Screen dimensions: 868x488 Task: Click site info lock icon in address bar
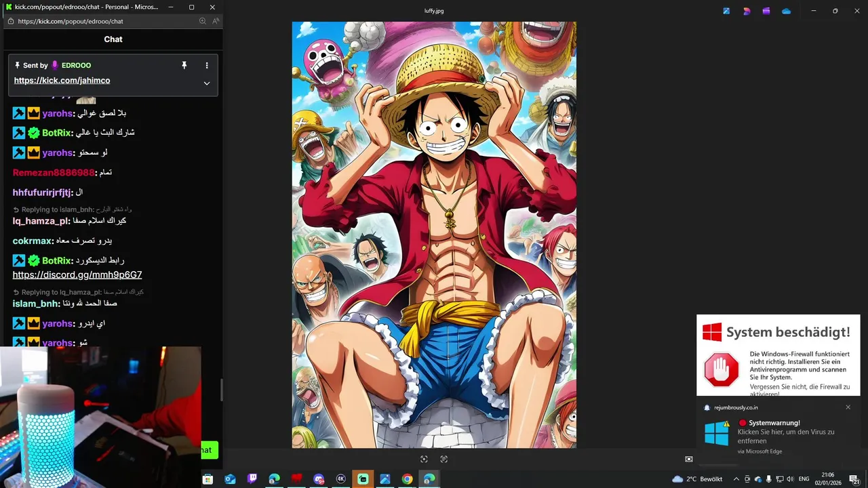click(x=10, y=21)
